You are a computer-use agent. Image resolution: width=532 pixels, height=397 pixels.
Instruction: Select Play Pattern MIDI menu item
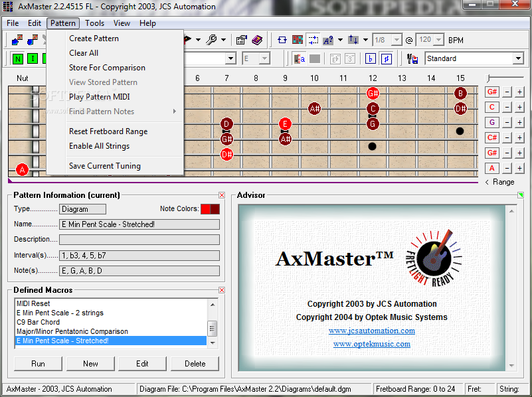(100, 97)
